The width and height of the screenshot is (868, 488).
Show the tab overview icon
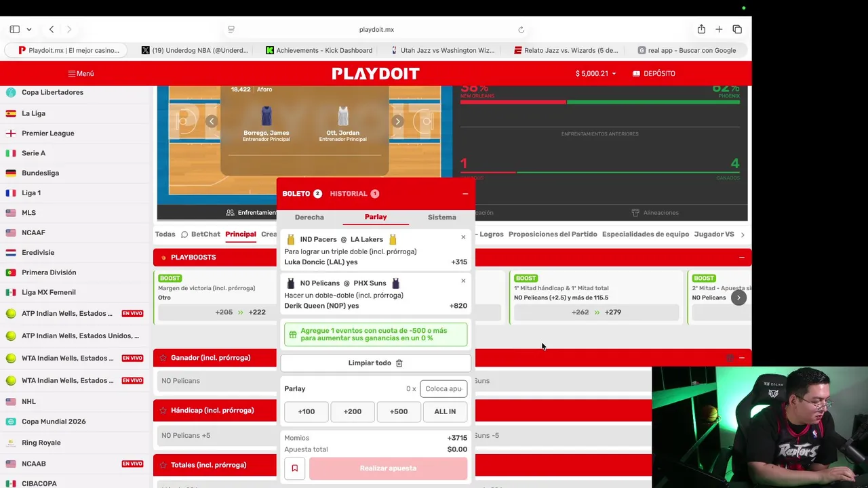point(737,29)
